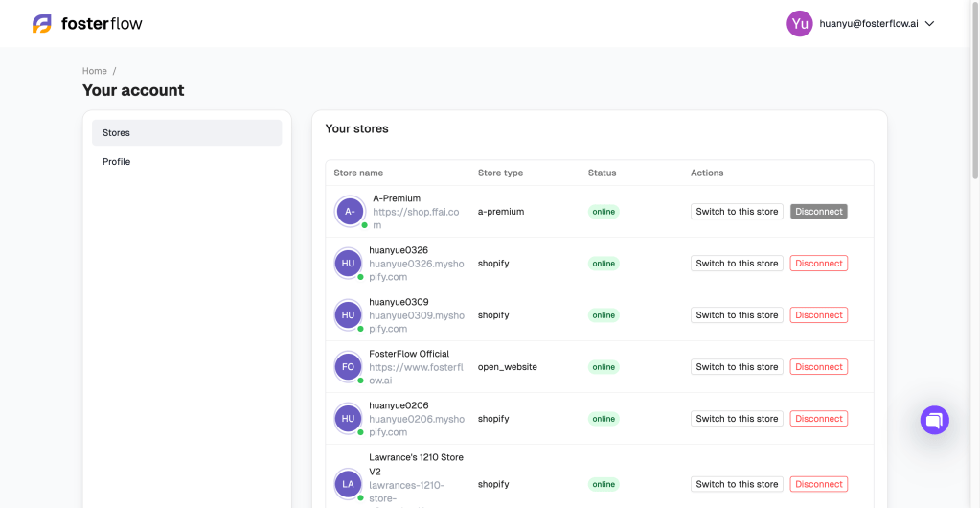Image resolution: width=980 pixels, height=508 pixels.
Task: Click the huanyue0326 store HU avatar
Action: [x=348, y=264]
